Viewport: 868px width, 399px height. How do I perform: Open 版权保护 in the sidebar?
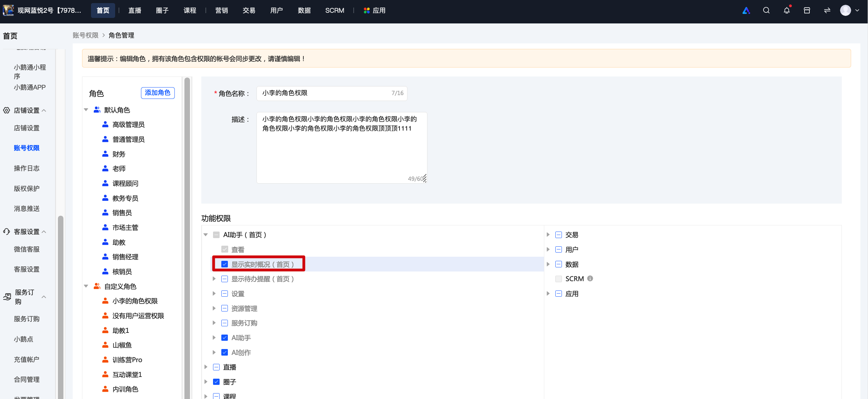[27, 188]
